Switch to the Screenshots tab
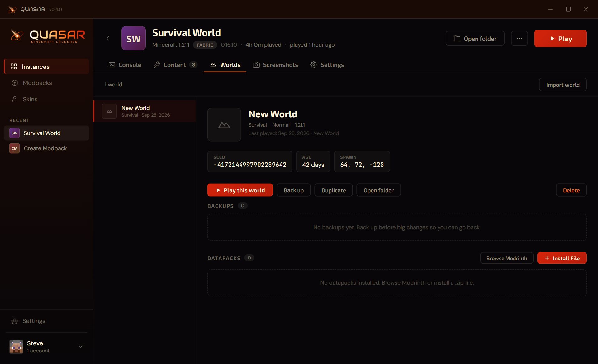Screen dimensions: 598x364 [275, 65]
